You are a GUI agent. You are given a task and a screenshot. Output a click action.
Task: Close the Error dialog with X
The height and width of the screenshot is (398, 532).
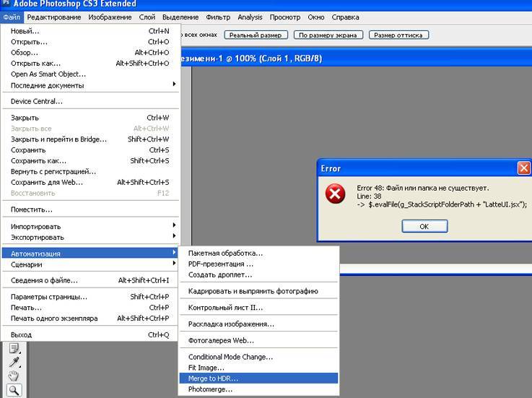524,168
